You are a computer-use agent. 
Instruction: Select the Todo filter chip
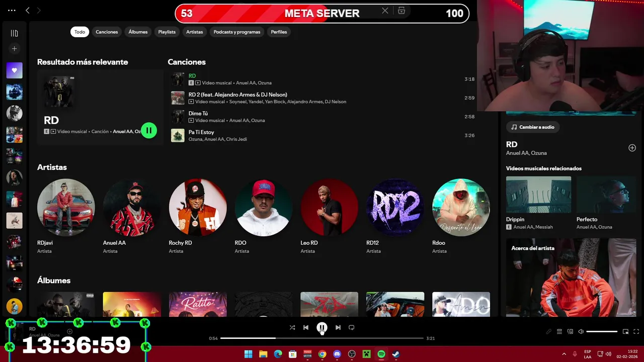79,32
